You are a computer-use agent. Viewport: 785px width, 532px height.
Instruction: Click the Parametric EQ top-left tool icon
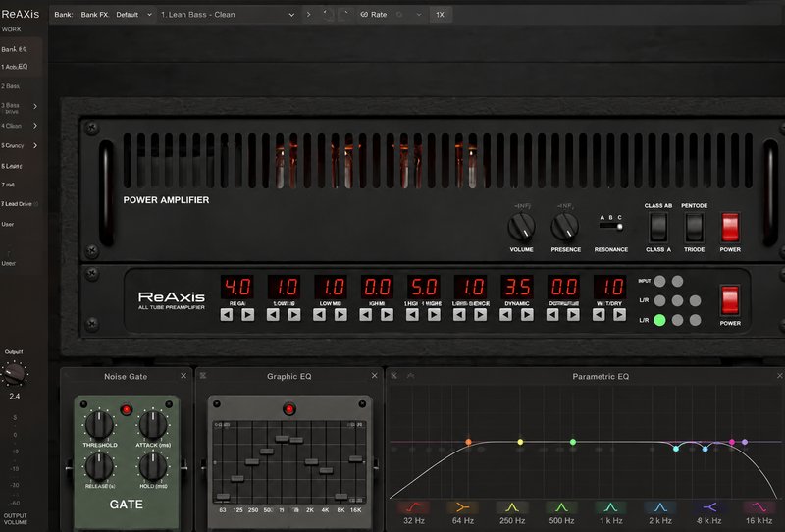[394, 376]
